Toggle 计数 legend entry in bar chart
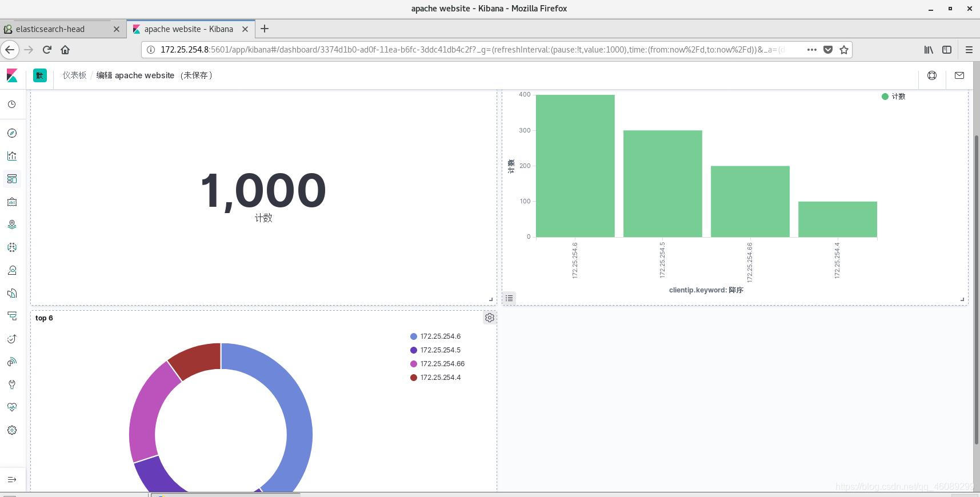This screenshot has width=980, height=497. click(x=894, y=97)
